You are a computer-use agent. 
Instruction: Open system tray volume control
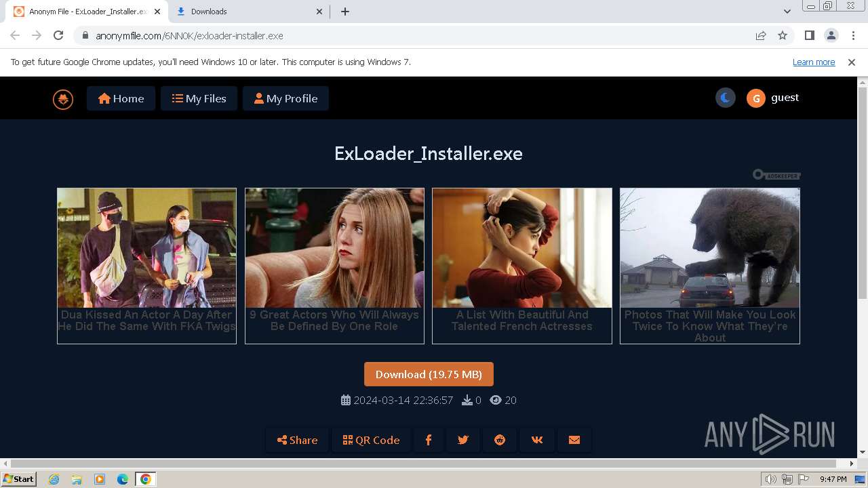[771, 479]
